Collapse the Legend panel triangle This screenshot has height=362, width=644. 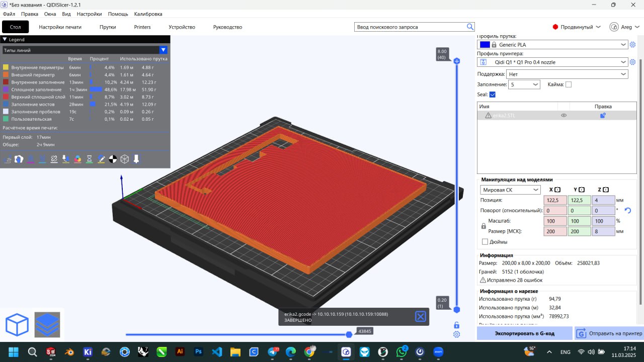point(5,39)
